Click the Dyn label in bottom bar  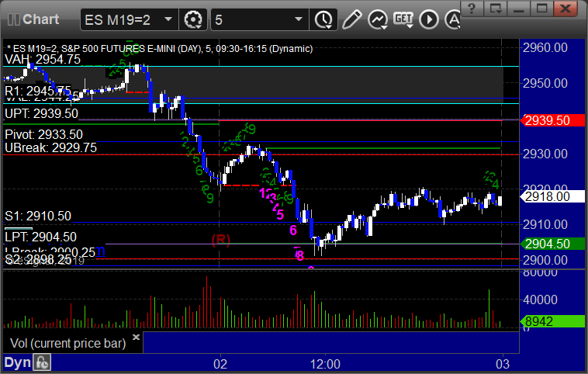(17, 362)
